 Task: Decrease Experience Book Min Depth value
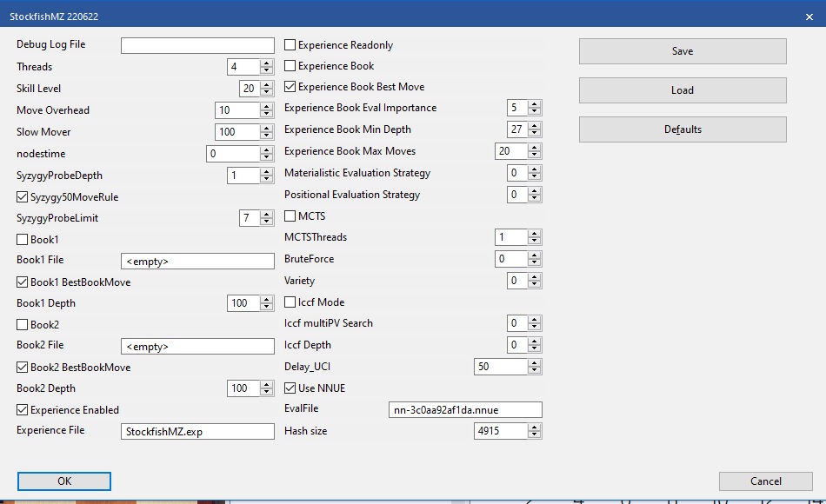(534, 133)
